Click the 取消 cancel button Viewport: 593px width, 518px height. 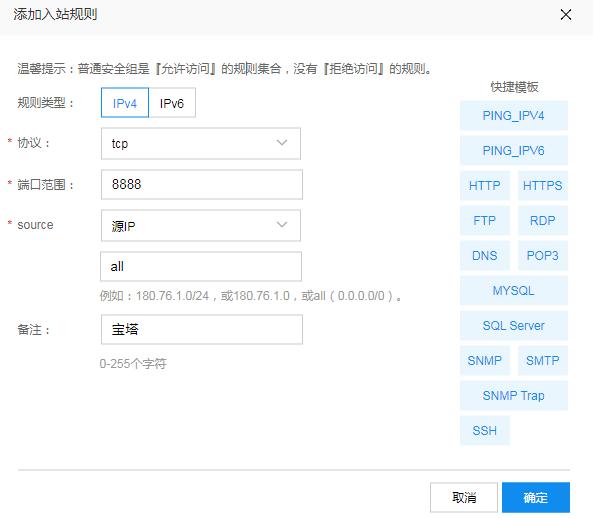point(464,497)
